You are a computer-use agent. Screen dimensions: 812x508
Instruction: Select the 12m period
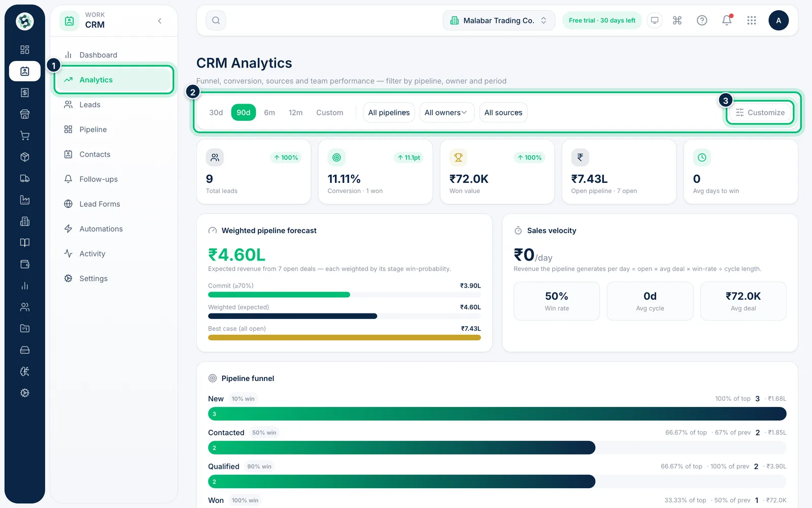tap(295, 112)
